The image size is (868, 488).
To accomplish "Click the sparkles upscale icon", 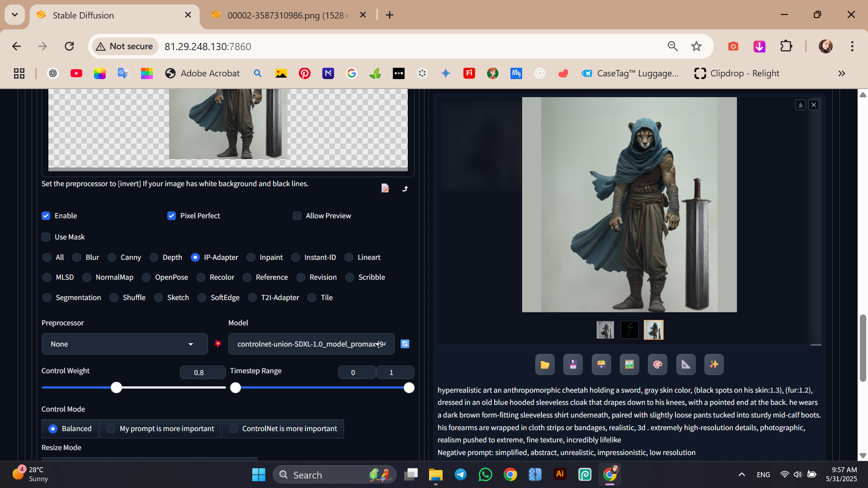I will [714, 365].
